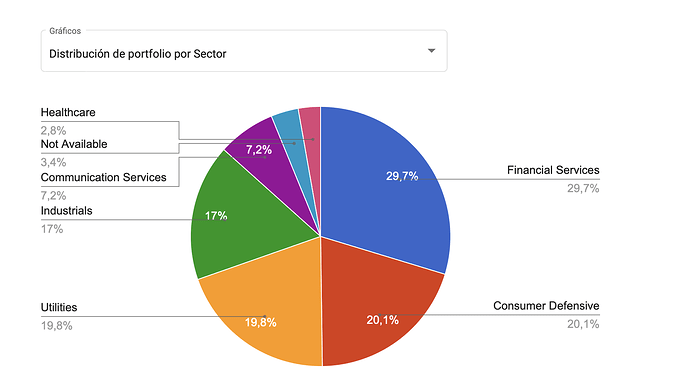Image resolution: width=690 pixels, height=386 pixels.
Task: Click the Not Available legend label
Action: (74, 144)
